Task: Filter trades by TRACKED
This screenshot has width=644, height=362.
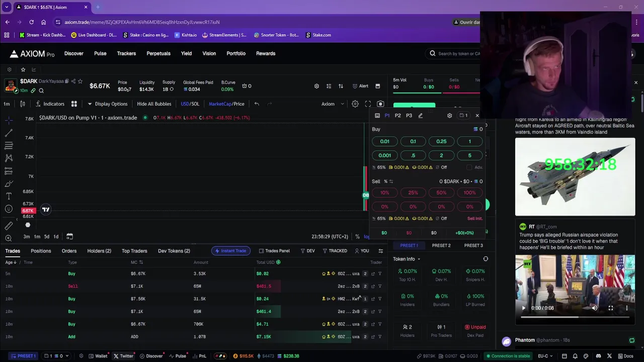Action: 335,251
